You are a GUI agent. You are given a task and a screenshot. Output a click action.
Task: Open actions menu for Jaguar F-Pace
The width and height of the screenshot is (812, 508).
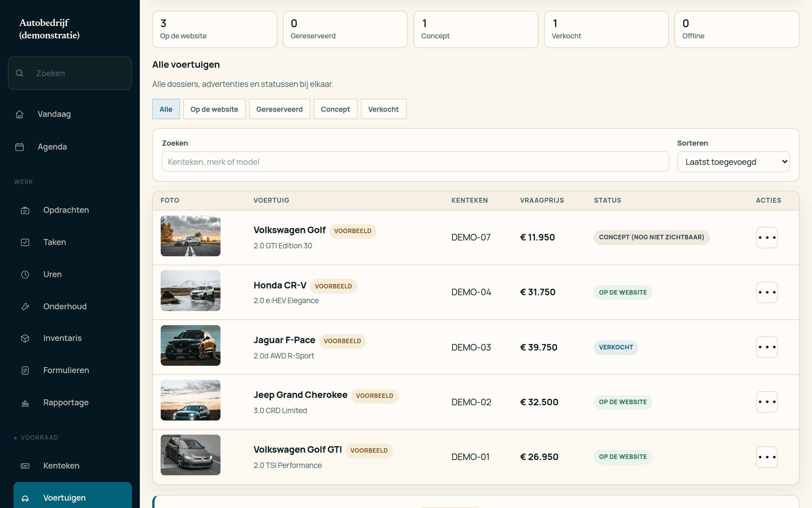[x=767, y=347]
